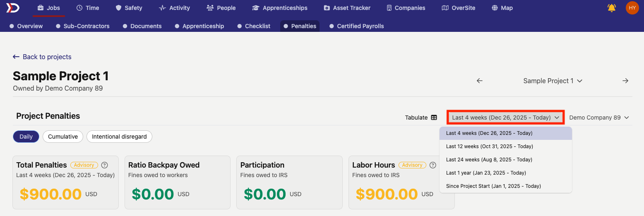Select the Intentional disregard filter
Image resolution: width=644 pixels, height=216 pixels.
pyautogui.click(x=119, y=137)
